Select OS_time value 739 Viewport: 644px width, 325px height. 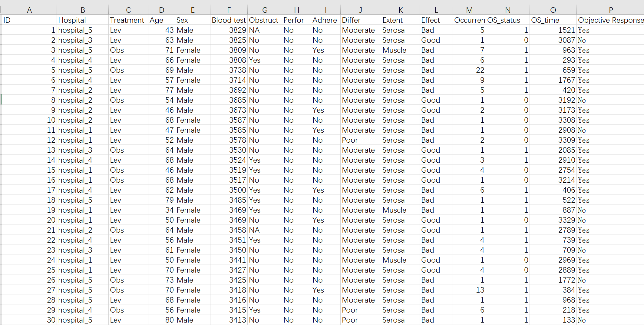(x=553, y=240)
